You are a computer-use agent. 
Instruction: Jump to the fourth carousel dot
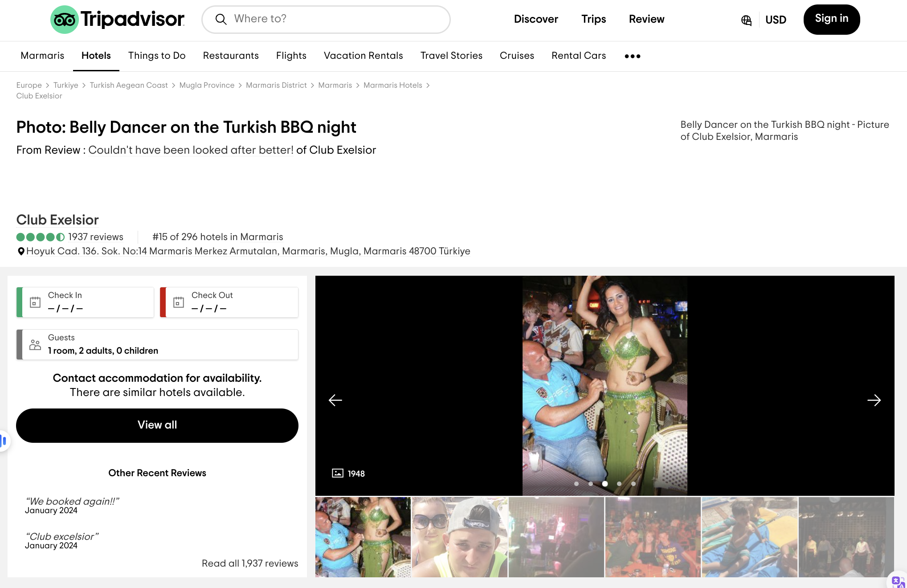point(619,484)
